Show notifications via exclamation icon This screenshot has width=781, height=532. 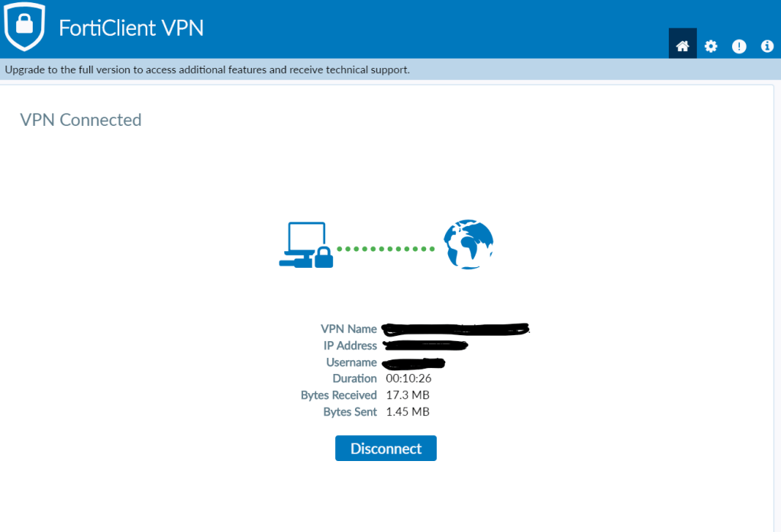[x=739, y=46]
